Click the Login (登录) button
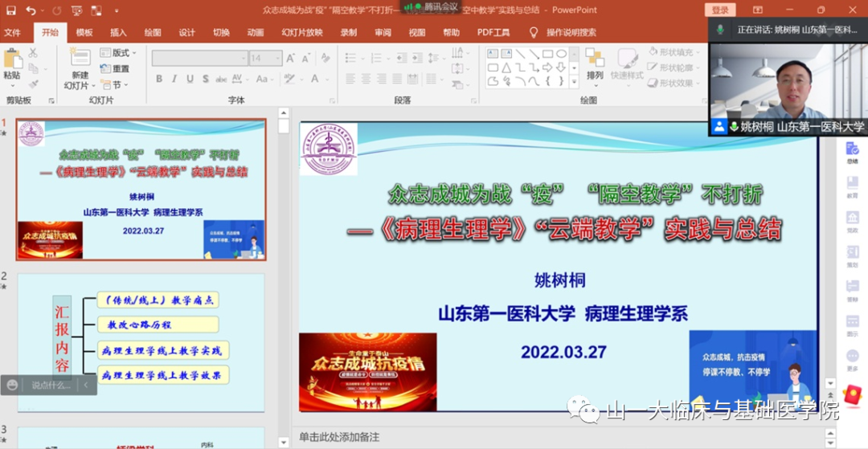 pos(719,10)
